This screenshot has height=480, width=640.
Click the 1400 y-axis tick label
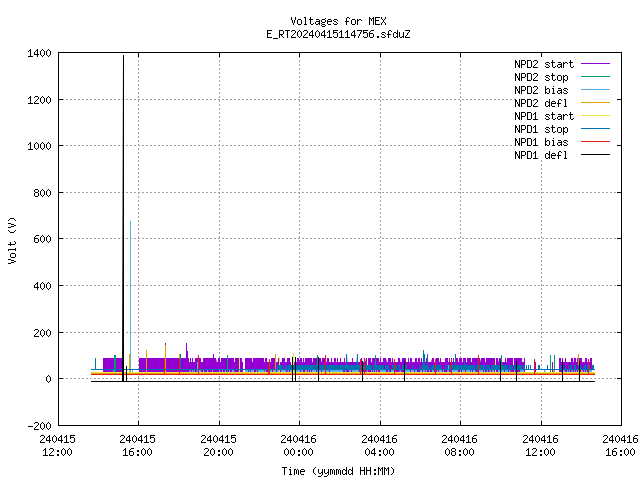39,53
